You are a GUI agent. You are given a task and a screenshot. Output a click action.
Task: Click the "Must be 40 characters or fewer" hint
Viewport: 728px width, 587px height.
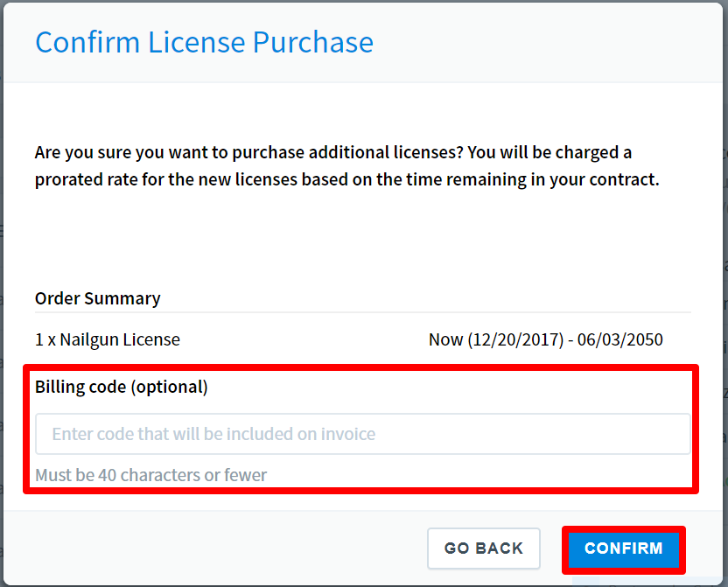(x=150, y=475)
